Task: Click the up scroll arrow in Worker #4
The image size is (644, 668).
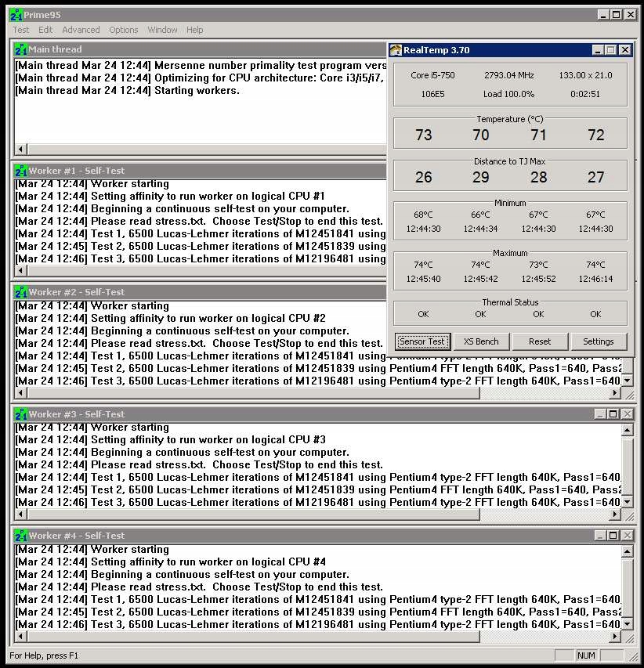Action: click(627, 551)
